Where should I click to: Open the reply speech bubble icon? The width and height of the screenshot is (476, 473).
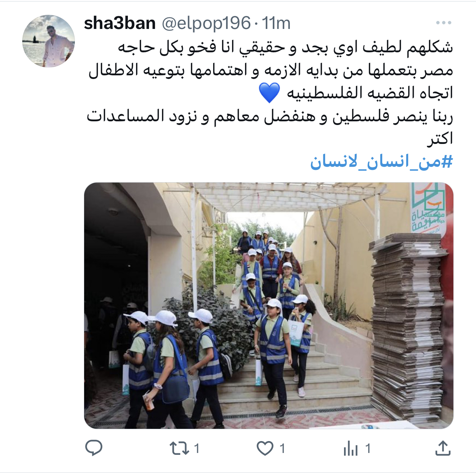pyautogui.click(x=94, y=448)
